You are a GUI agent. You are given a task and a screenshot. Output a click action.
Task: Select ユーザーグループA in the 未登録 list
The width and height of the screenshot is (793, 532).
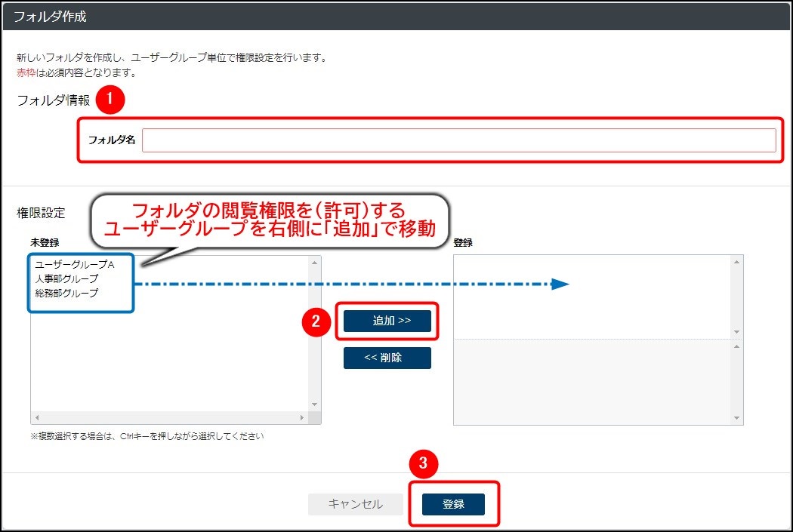point(74,265)
